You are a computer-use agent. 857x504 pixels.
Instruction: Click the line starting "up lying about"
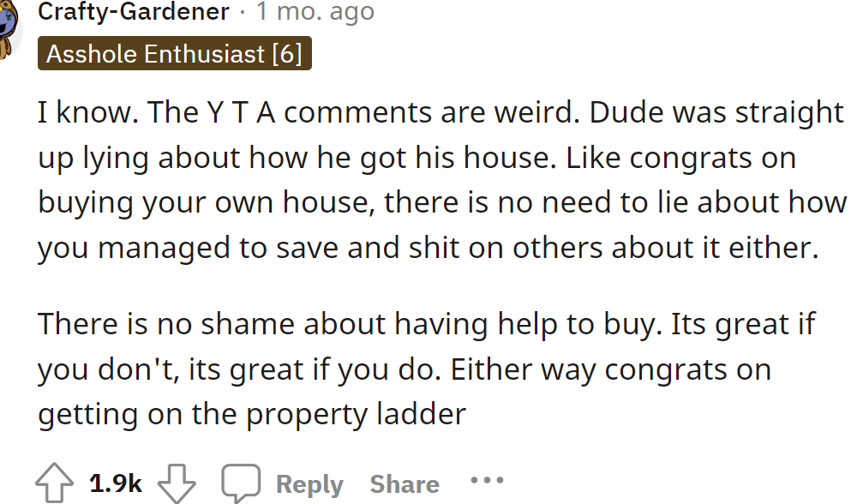click(417, 158)
